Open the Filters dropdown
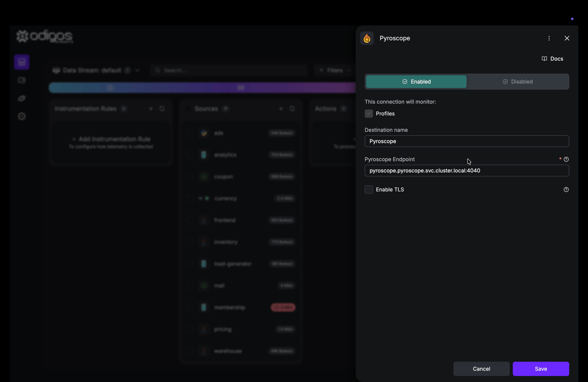Screen dimensions: 588x382 335,70
